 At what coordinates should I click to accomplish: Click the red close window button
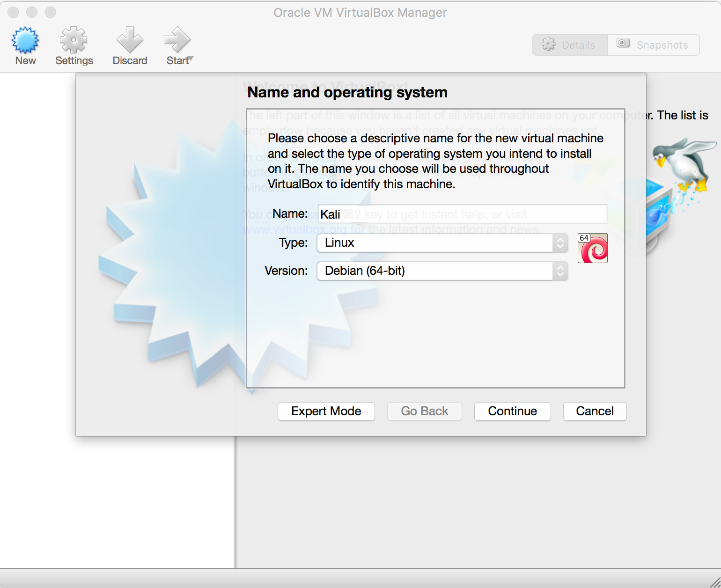pyautogui.click(x=13, y=12)
